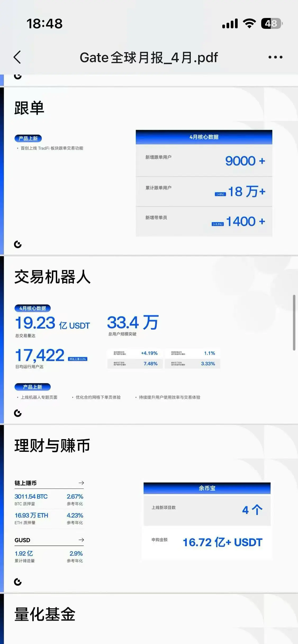Tap the Gate logo under the 理财与赚币 page
The height and width of the screenshot is (644, 298).
[x=18, y=582]
